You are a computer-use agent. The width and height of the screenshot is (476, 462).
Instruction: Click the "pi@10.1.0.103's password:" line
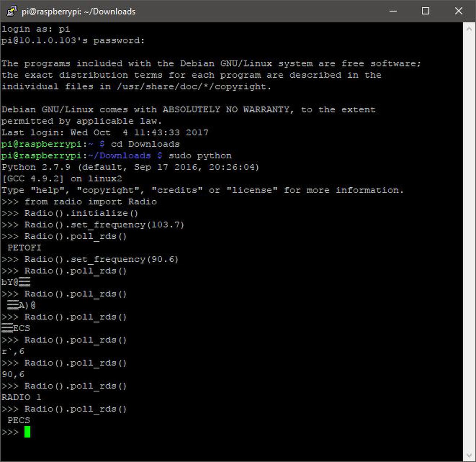pos(73,41)
